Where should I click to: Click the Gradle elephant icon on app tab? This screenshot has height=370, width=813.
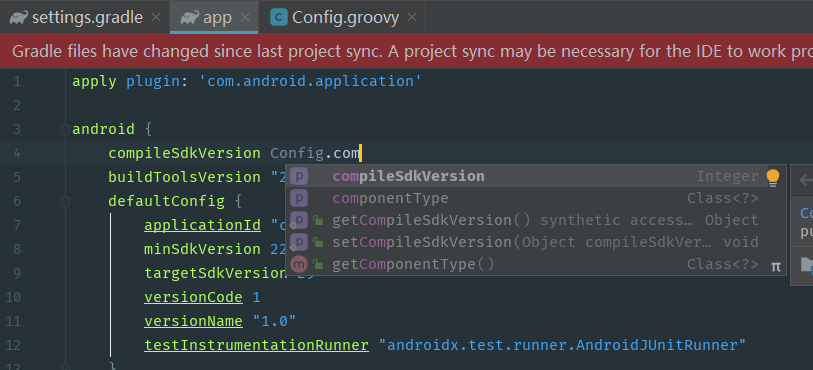pyautogui.click(x=189, y=18)
